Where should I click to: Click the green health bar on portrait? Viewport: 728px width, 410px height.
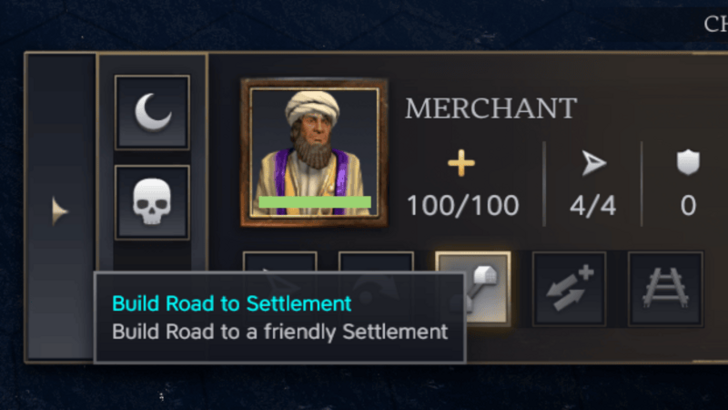click(314, 202)
